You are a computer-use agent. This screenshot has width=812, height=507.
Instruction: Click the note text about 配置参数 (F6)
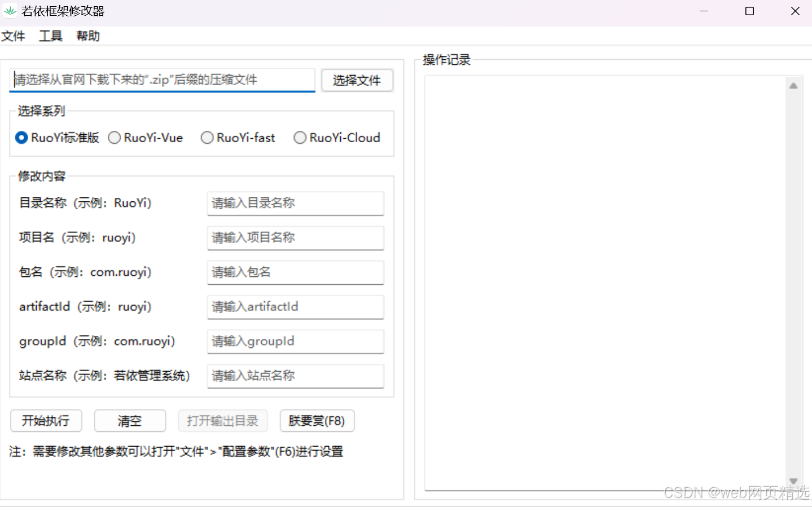[176, 452]
